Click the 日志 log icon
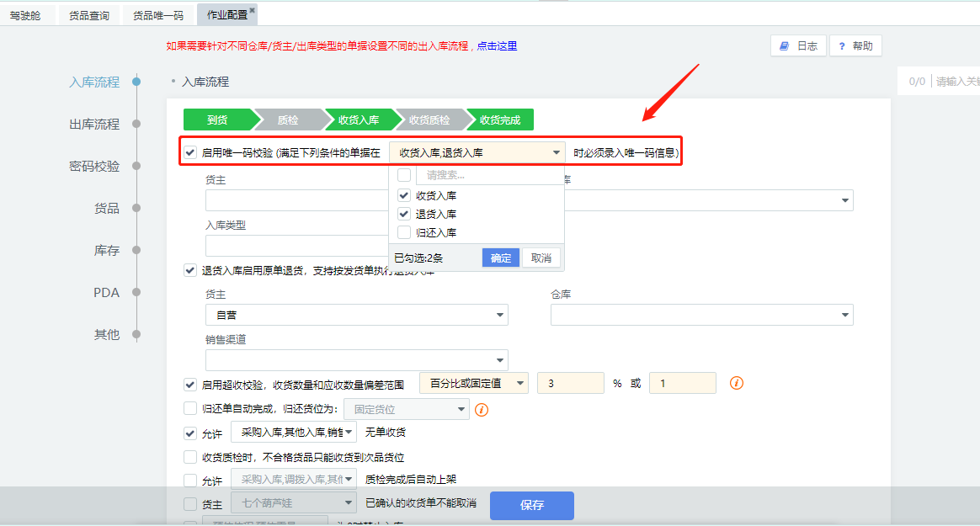 tap(784, 46)
